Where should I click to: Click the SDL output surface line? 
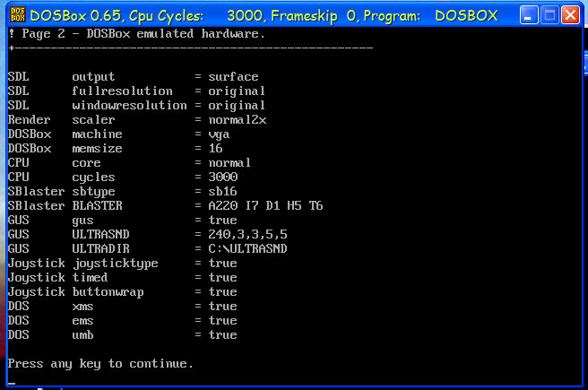pos(133,77)
